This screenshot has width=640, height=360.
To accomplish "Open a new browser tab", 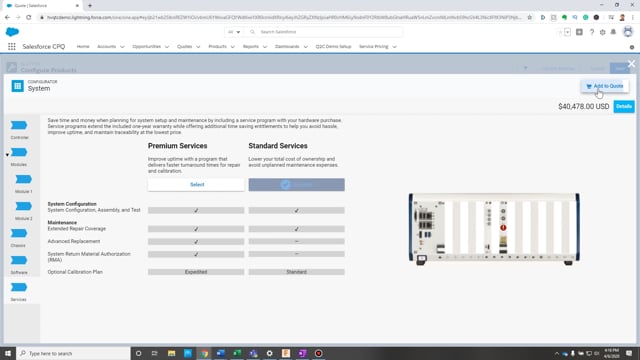I will pyautogui.click(x=90, y=6).
